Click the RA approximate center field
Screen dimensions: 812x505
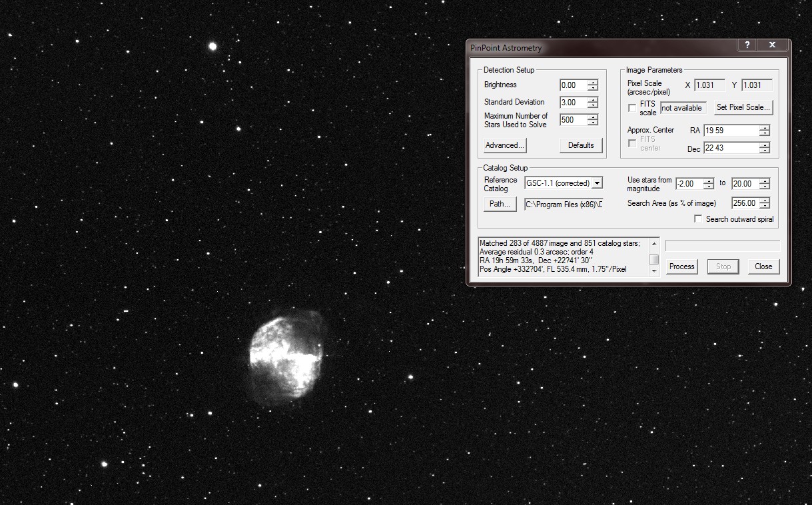(731, 131)
